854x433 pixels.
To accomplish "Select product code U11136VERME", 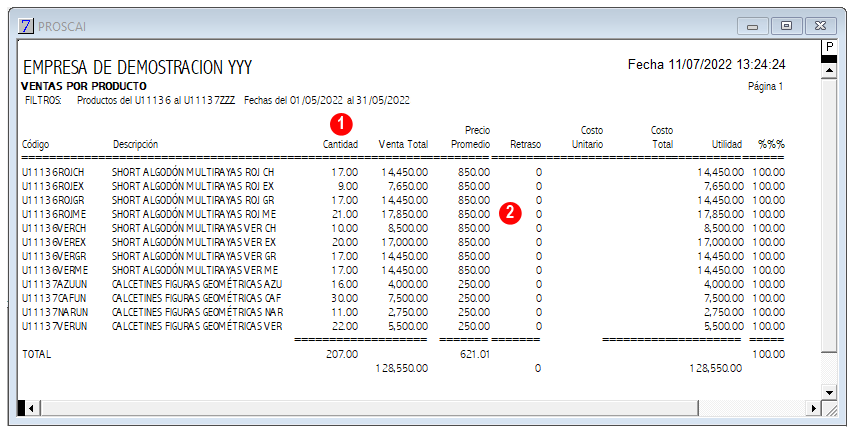I will coord(54,270).
